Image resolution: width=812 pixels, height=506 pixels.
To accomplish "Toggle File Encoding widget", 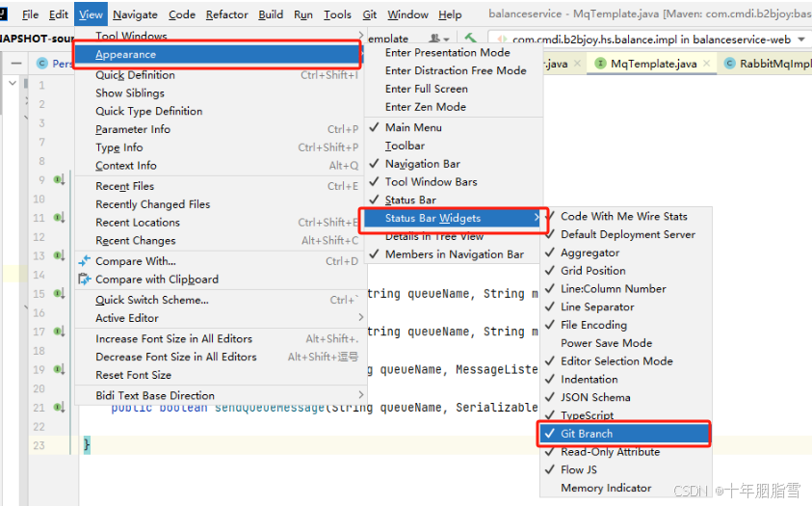I will coord(626,325).
